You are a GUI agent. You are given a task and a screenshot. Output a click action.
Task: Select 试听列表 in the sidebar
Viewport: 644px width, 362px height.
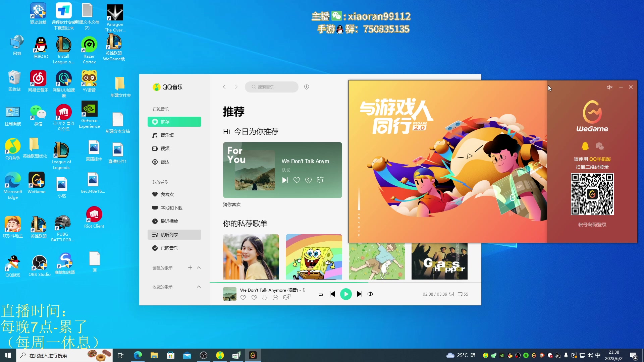point(174,235)
